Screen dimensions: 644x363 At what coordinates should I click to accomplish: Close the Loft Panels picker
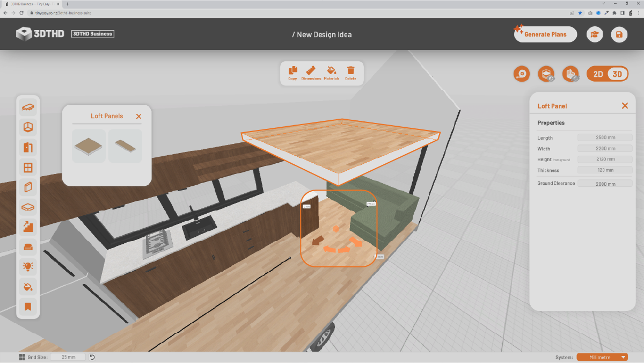click(138, 116)
